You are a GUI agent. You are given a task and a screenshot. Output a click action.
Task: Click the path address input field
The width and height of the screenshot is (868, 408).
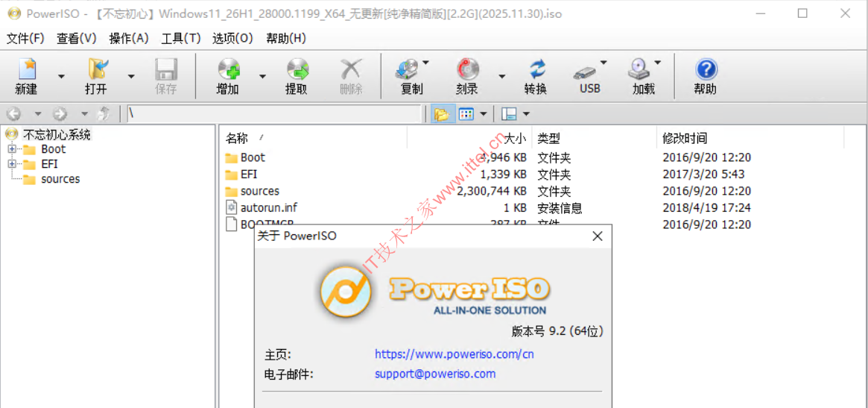[273, 114]
